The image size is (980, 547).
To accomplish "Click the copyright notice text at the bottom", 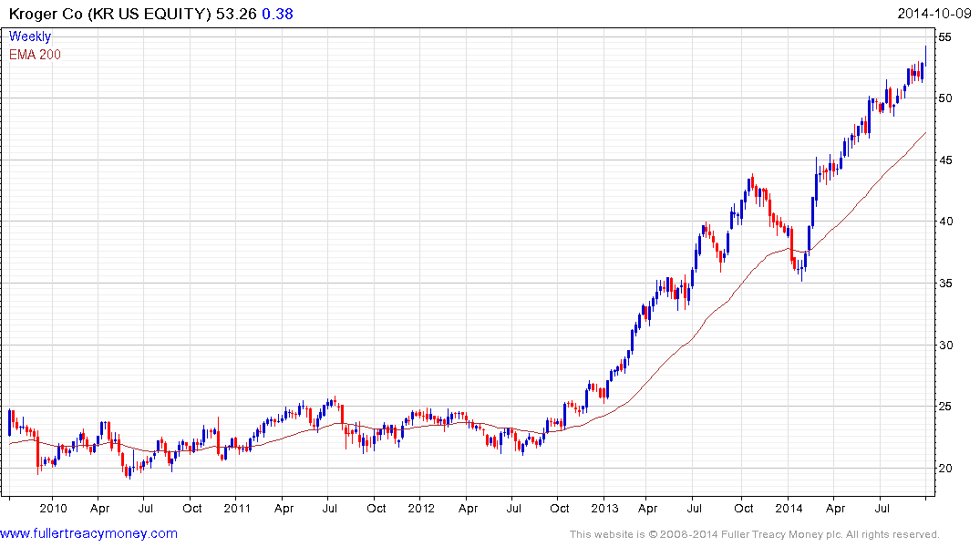I will click(x=755, y=534).
